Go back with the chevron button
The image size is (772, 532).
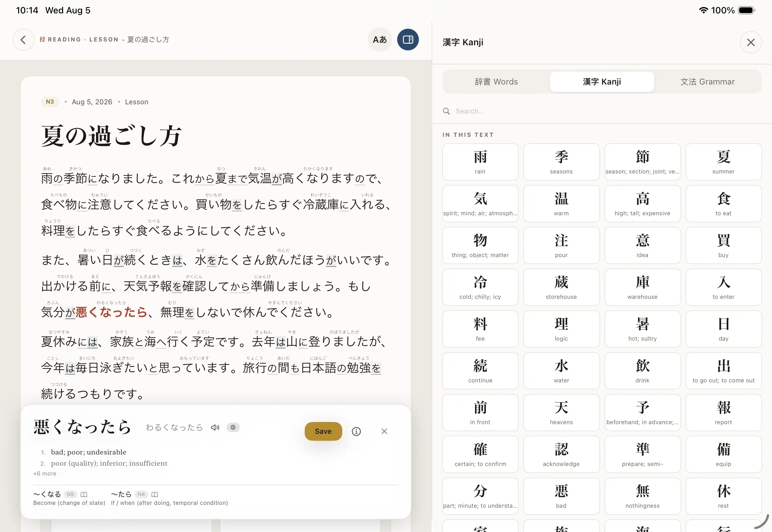[x=23, y=40]
